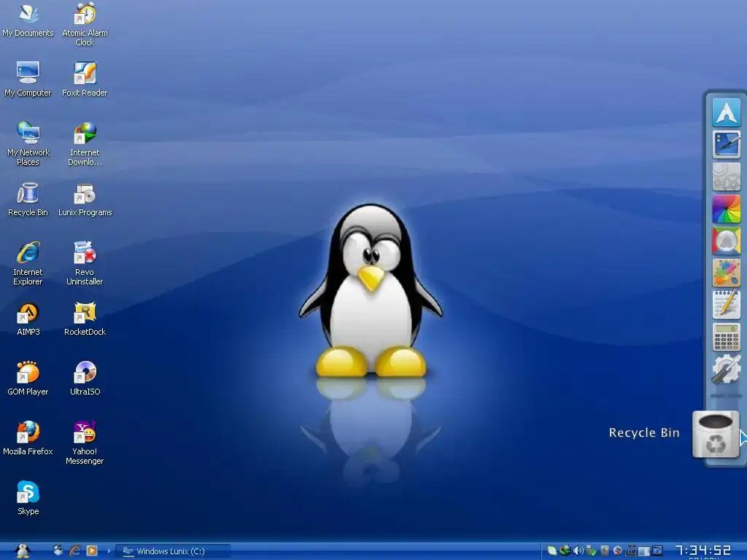
Task: Click the Arch-style 'A' dock icon
Action: (726, 112)
